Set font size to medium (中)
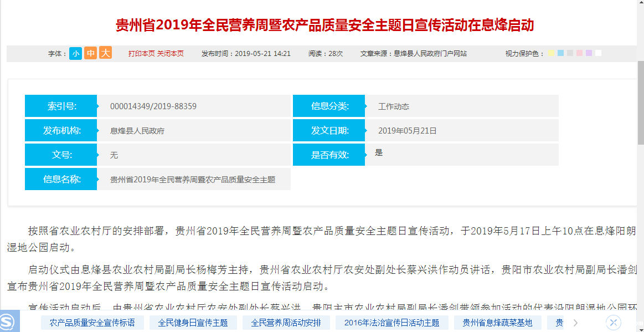The height and width of the screenshot is (332, 644). [x=90, y=53]
